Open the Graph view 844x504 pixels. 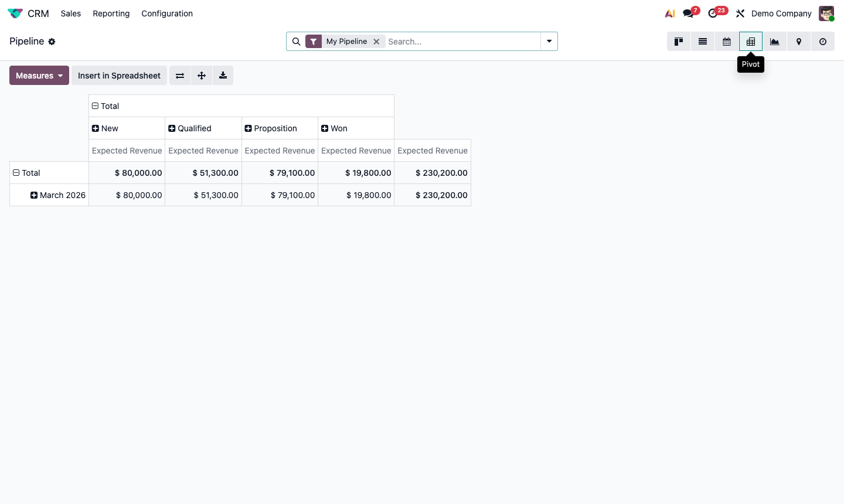click(x=774, y=42)
